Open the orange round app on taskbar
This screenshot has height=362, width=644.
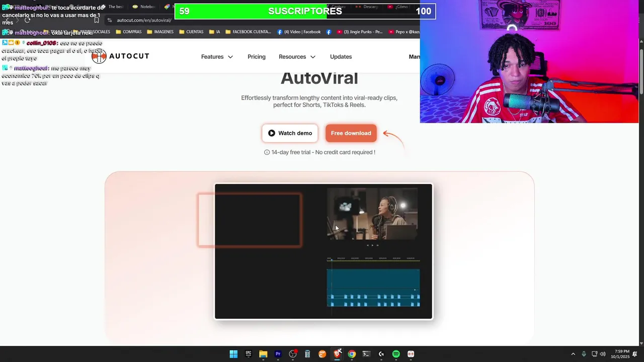pos(323,354)
